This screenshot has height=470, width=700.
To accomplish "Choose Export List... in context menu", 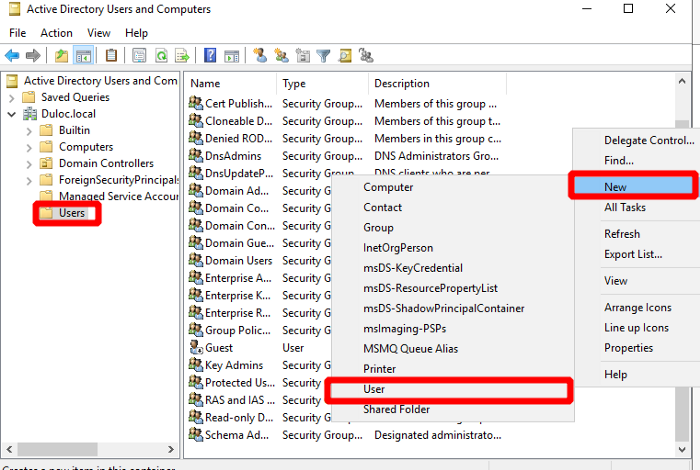I will pos(633,254).
